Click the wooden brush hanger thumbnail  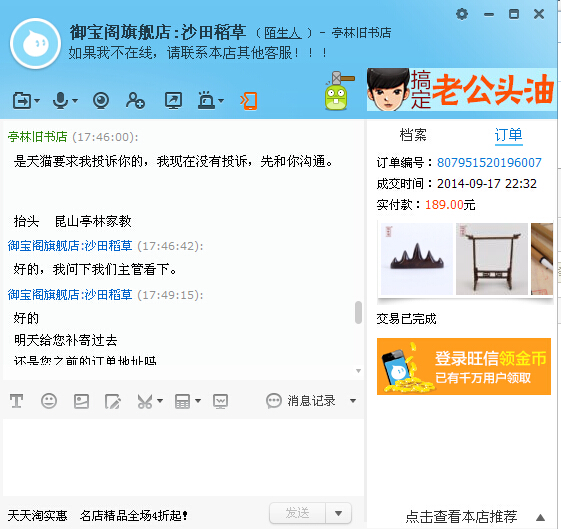(492, 259)
